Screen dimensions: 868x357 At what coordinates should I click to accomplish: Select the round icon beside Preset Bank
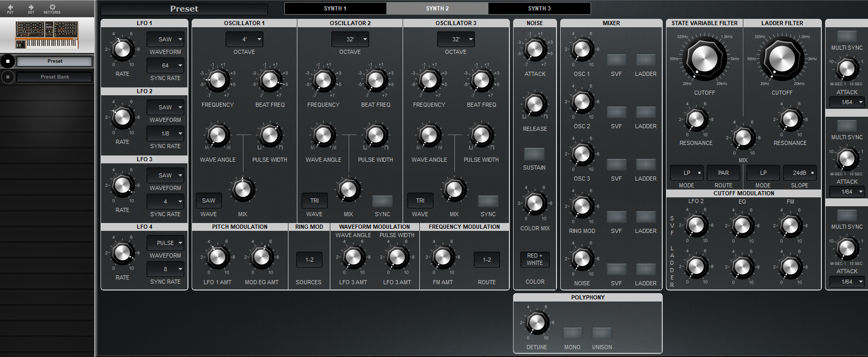tap(8, 77)
